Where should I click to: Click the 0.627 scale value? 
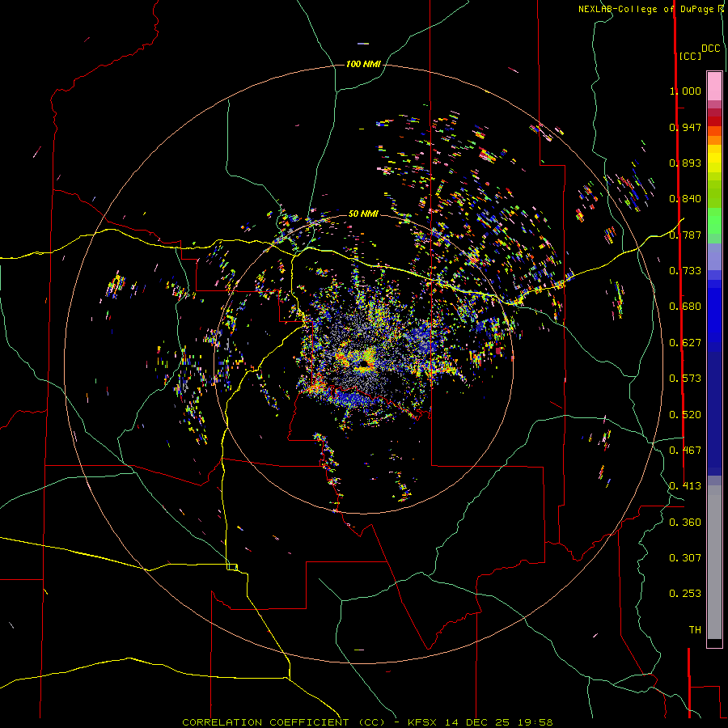[685, 343]
